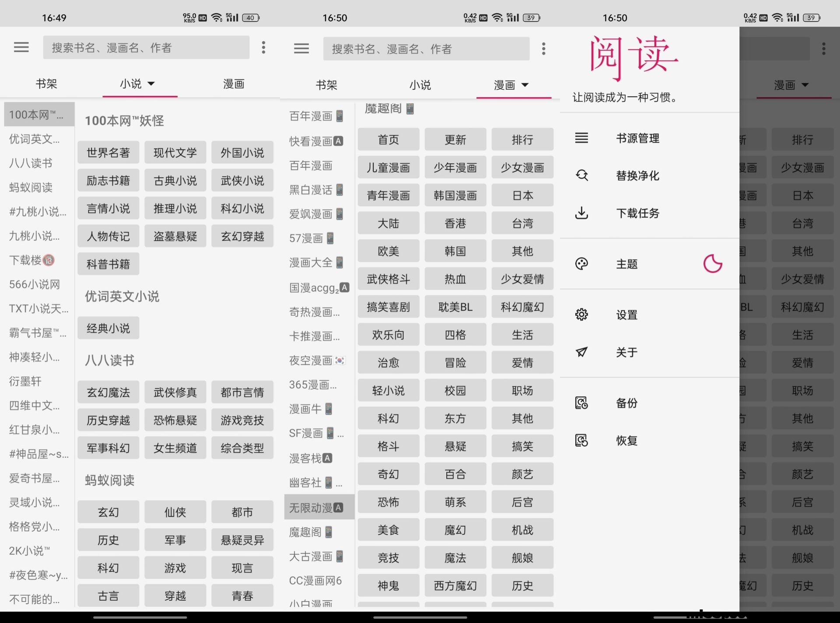Switch to 书架 tab in left screen
Image resolution: width=840 pixels, height=623 pixels.
46,84
